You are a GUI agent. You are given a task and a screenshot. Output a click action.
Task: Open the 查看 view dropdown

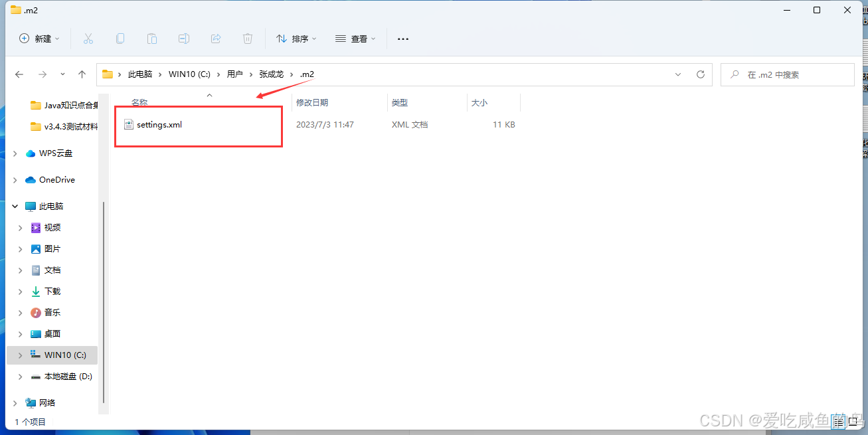click(x=355, y=39)
